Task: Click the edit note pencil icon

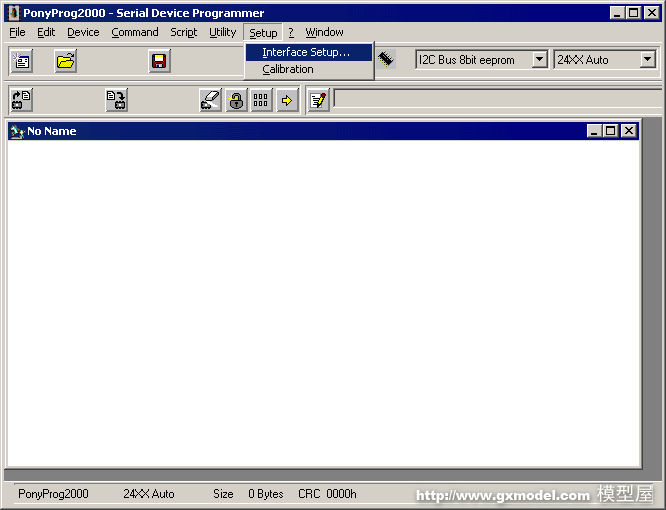Action: 318,100
